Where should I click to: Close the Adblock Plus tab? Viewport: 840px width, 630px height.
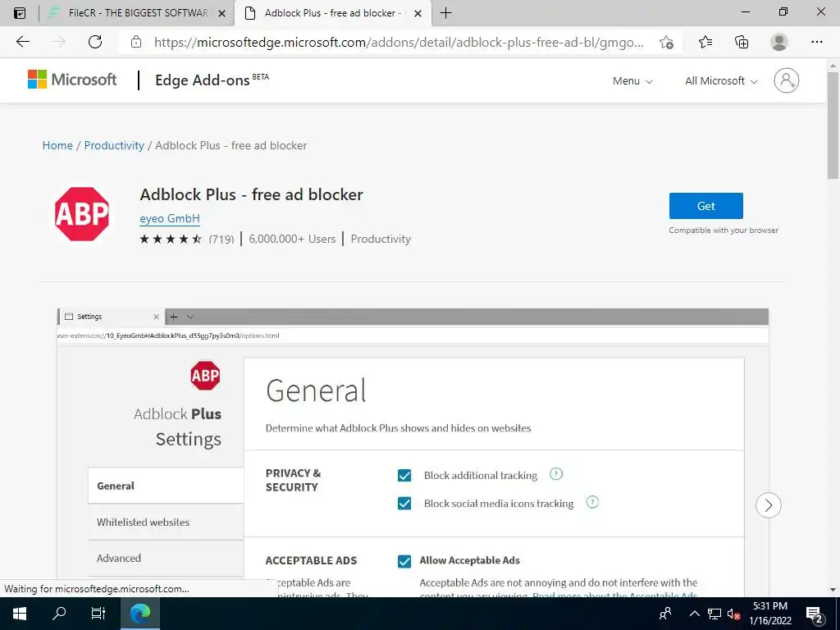click(418, 13)
